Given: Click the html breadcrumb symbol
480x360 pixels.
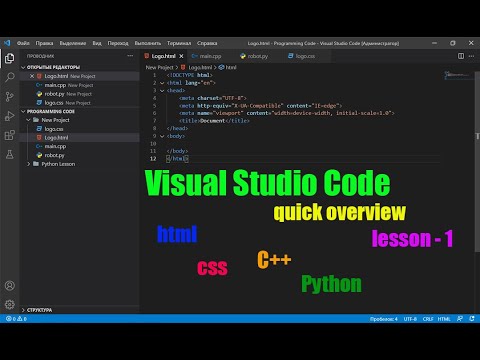Looking at the screenshot, I should point(227,67).
